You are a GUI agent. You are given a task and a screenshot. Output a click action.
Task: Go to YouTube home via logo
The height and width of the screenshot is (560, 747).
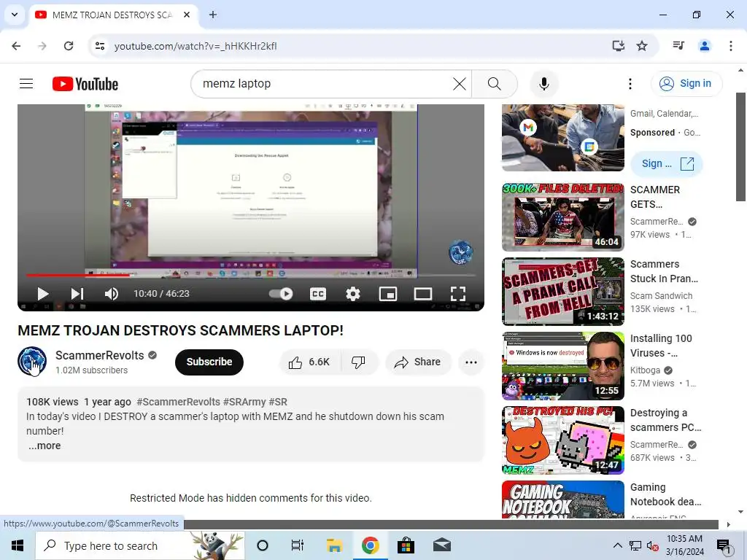click(x=85, y=84)
